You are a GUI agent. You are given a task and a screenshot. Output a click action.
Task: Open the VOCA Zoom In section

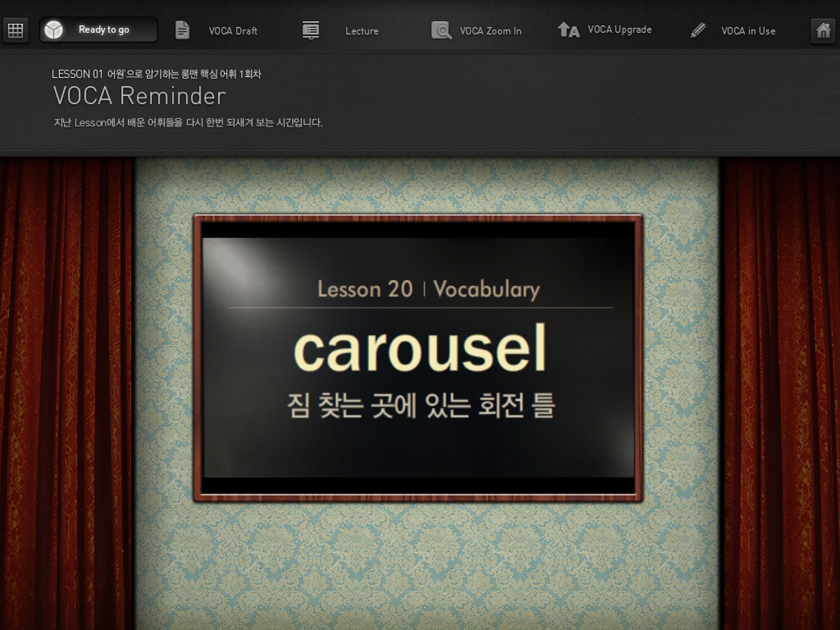(490, 31)
